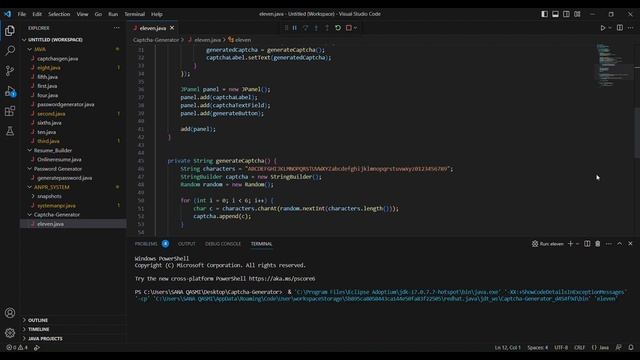Screen dimensions: 640x360
Task: Restart the debug session
Action: 338,28
